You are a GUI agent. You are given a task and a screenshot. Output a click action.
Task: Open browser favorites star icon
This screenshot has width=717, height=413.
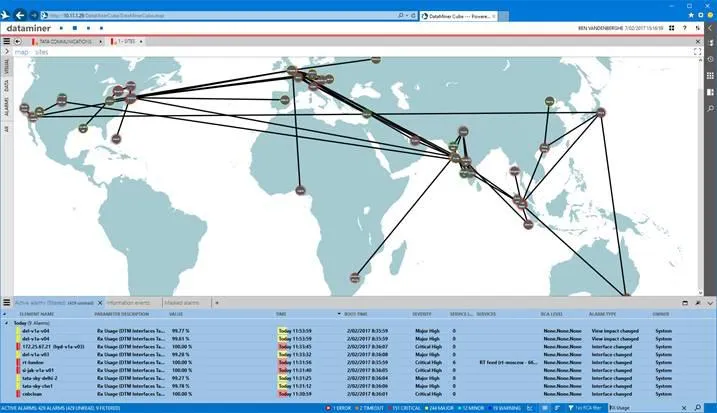(691, 16)
